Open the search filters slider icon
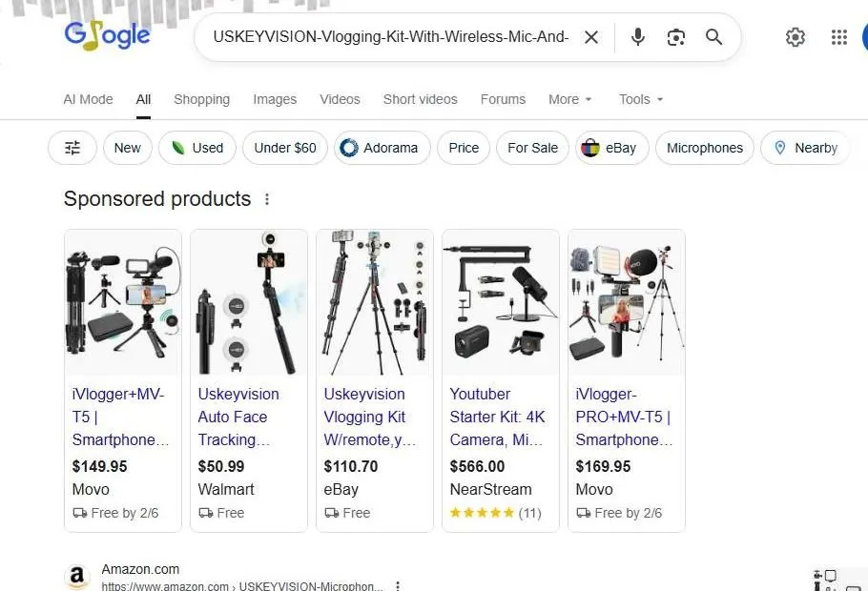The width and height of the screenshot is (868, 591). [72, 148]
